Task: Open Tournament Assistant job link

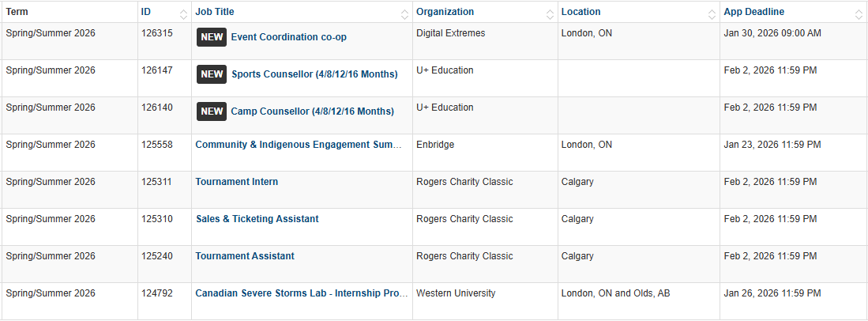Action: [x=245, y=256]
